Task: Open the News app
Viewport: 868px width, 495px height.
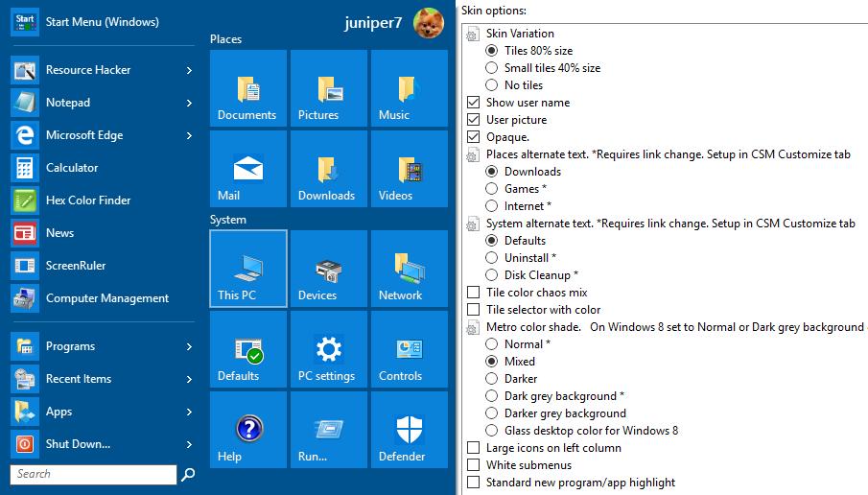Action: tap(103, 233)
